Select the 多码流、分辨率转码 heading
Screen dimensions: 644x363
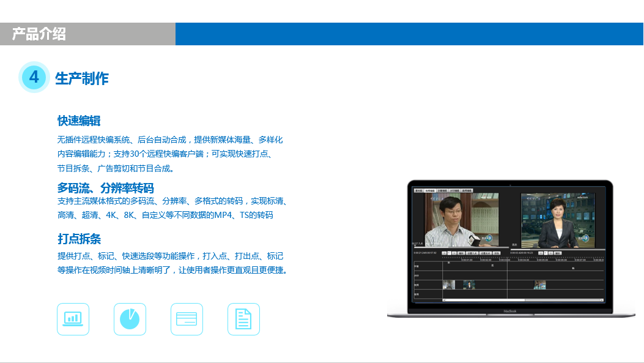tap(106, 188)
